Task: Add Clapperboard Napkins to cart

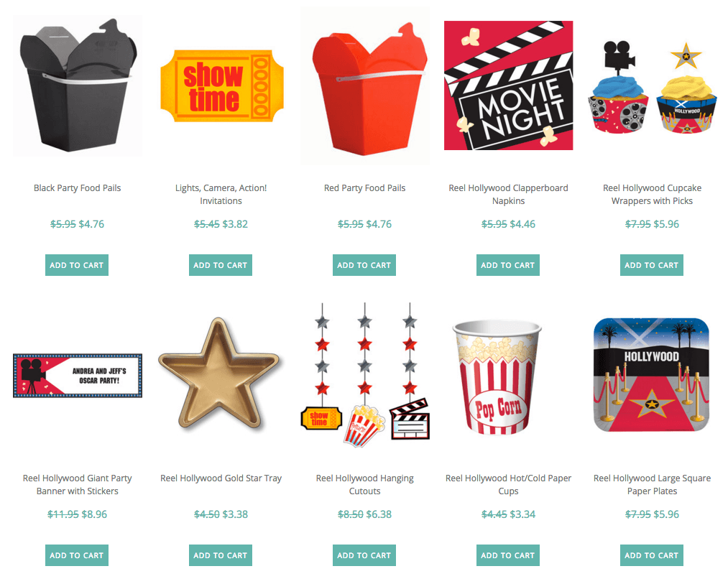Action: click(x=508, y=265)
